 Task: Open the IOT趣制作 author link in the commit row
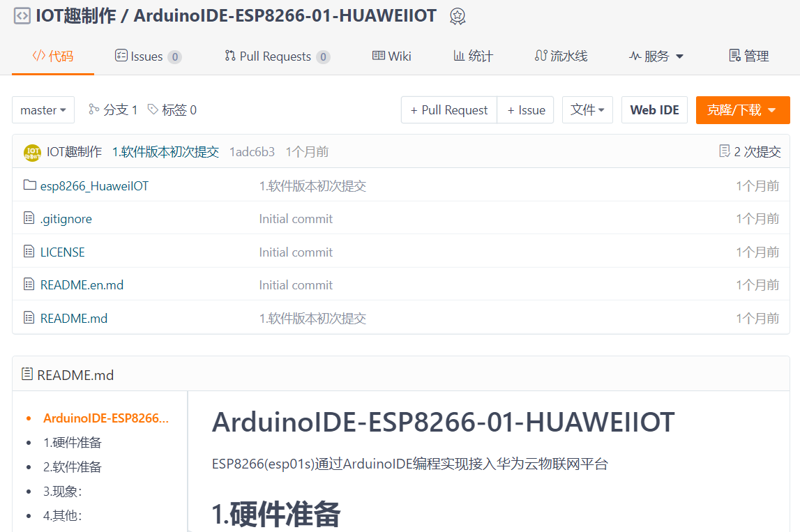(74, 151)
